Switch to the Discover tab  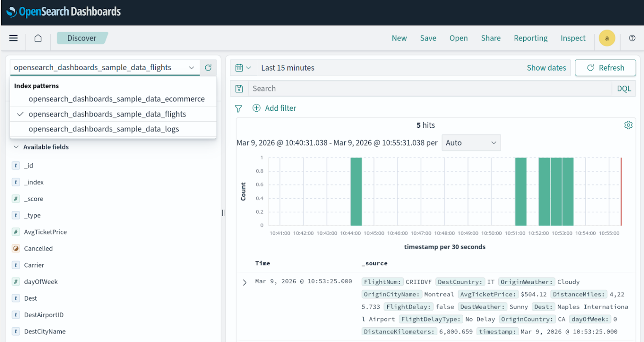tap(82, 38)
